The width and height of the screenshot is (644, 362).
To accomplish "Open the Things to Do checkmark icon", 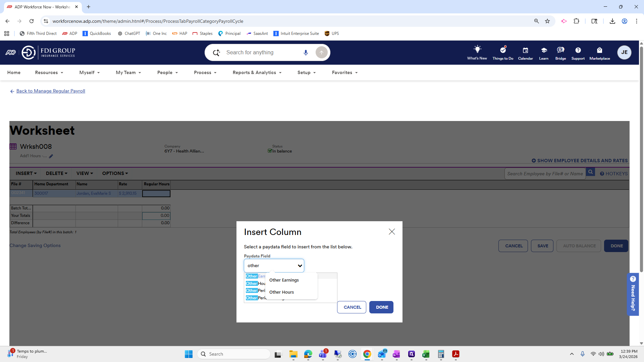I will click(503, 50).
